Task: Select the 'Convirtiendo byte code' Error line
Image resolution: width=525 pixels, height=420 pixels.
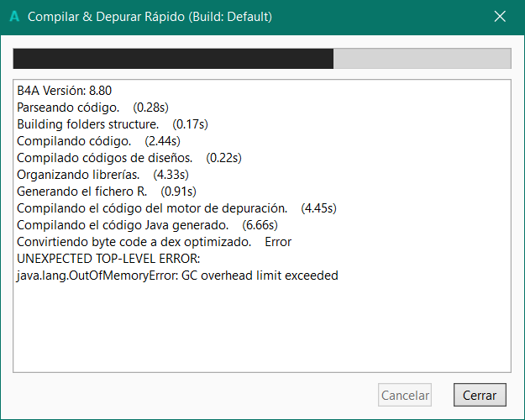Action: (x=154, y=242)
